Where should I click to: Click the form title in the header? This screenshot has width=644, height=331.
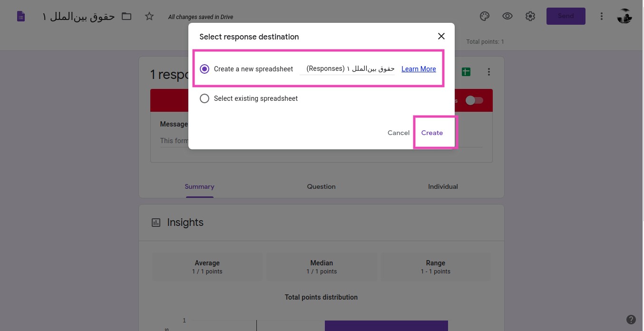click(78, 17)
